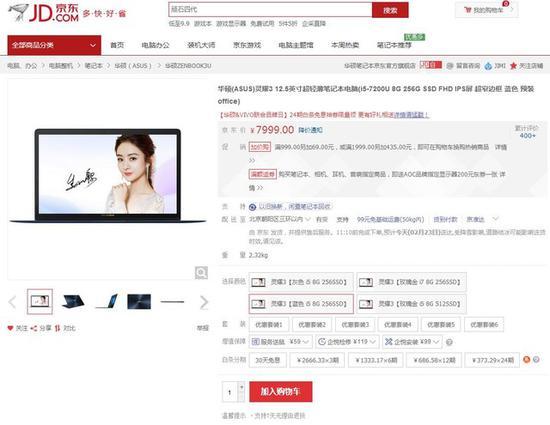Viewport: 550px width, 425px height.
Task: Select 灵耀3 灰色 i5 8G 256SSD option
Action: (301, 282)
